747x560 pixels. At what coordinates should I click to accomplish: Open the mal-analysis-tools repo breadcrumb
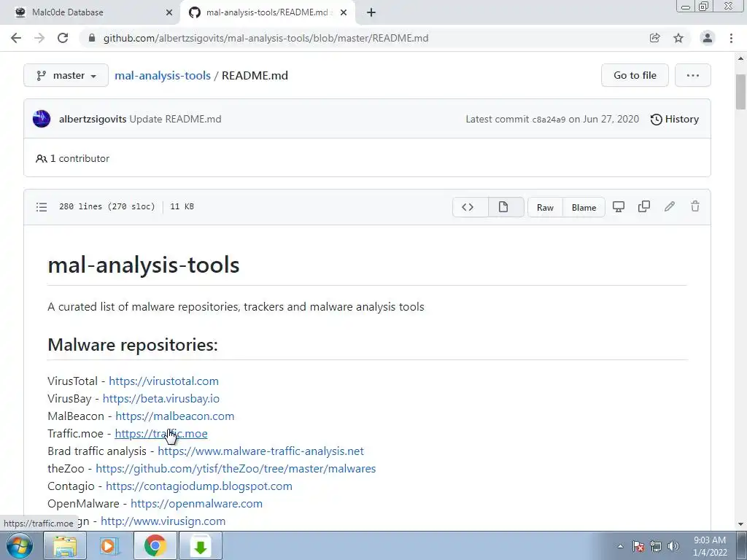point(163,75)
